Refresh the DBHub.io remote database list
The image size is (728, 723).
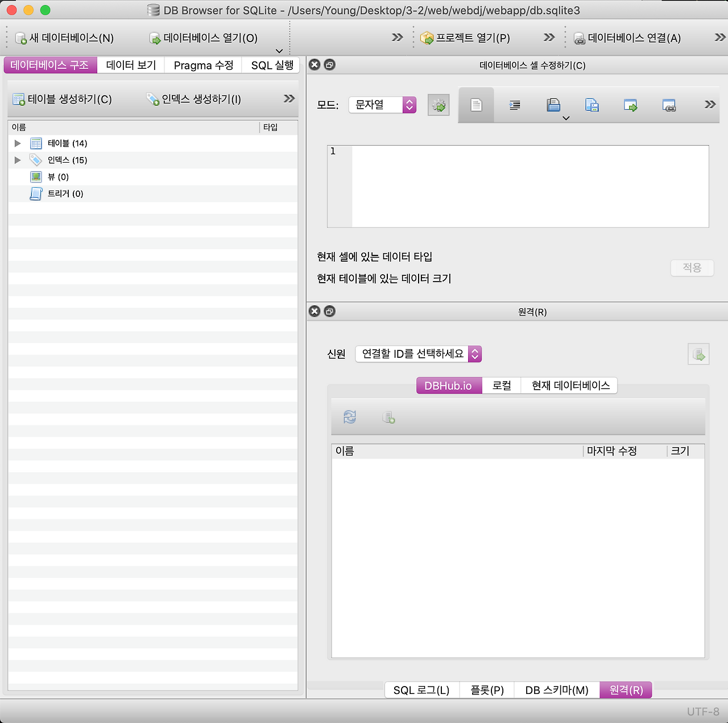click(x=350, y=418)
